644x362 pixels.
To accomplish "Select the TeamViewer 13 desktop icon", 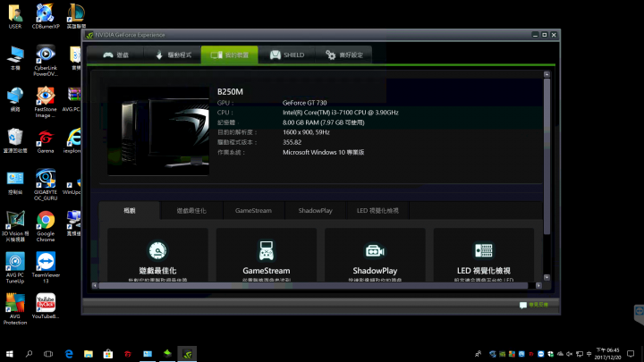I will coord(46,268).
